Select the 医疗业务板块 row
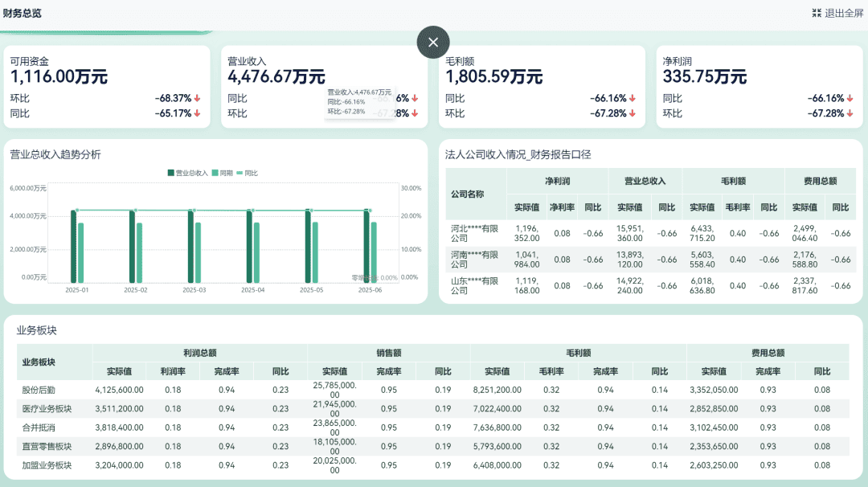 (x=433, y=409)
